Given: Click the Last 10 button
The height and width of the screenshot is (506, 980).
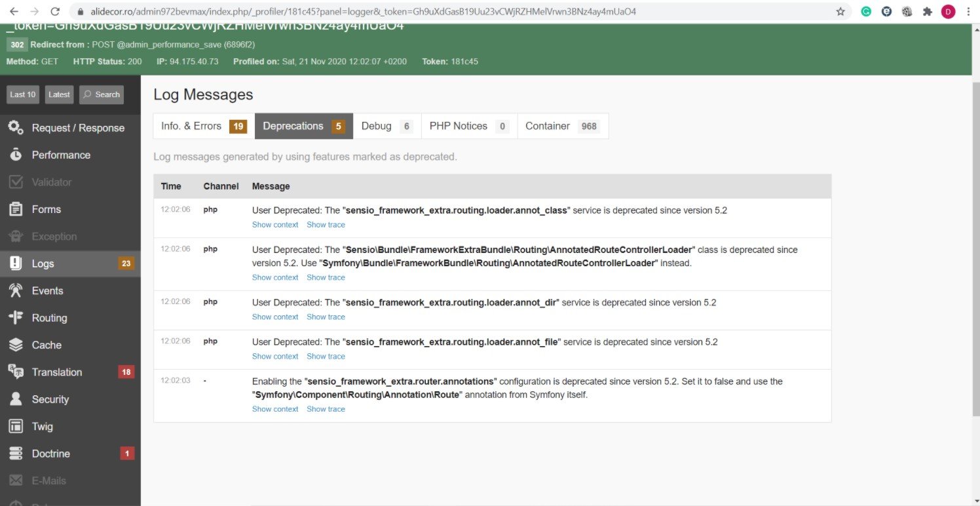Looking at the screenshot, I should 23,94.
